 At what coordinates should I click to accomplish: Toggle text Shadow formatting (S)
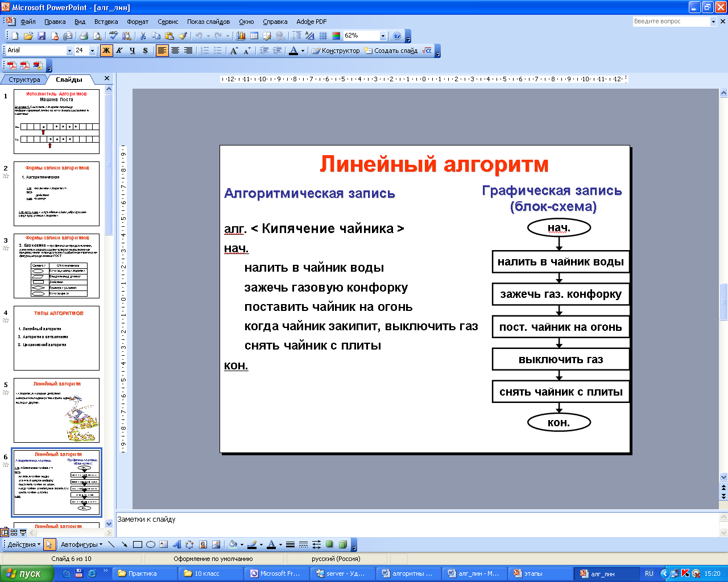pos(146,51)
